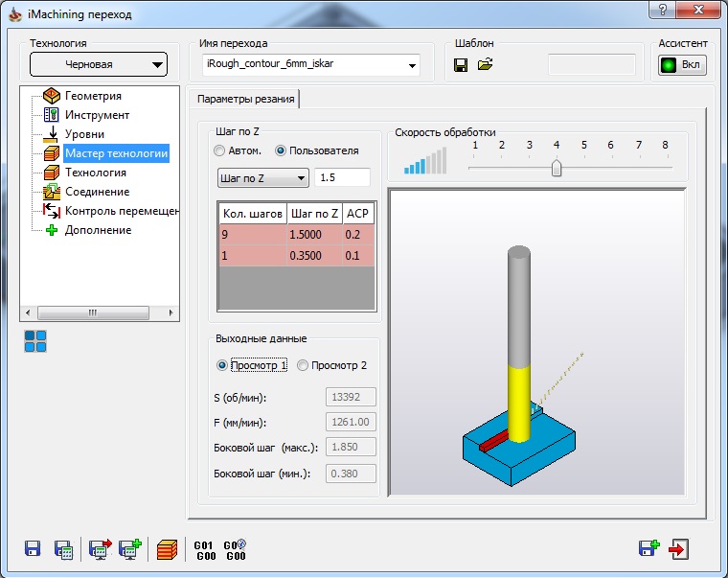Click the ACP cell 0.1
The image size is (728, 578).
(358, 256)
